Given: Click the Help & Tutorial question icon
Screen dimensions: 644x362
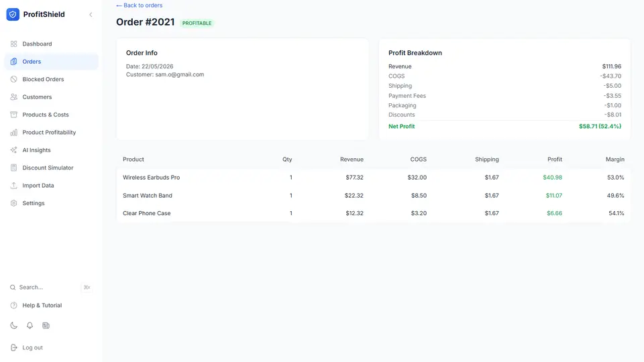Looking at the screenshot, I should [13, 306].
